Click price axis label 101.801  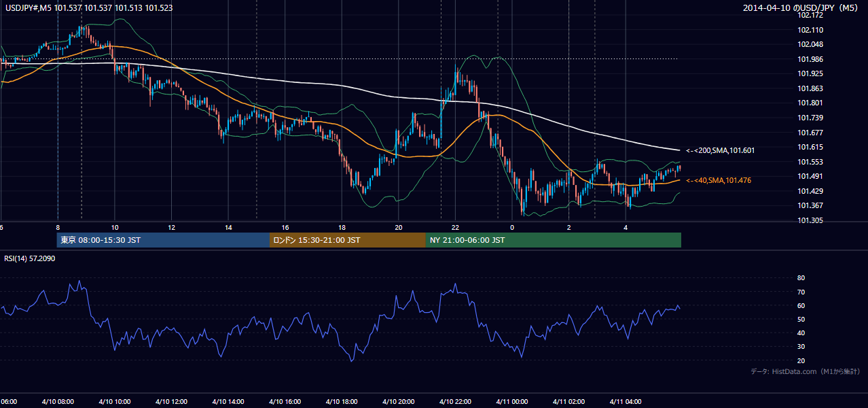(810, 103)
